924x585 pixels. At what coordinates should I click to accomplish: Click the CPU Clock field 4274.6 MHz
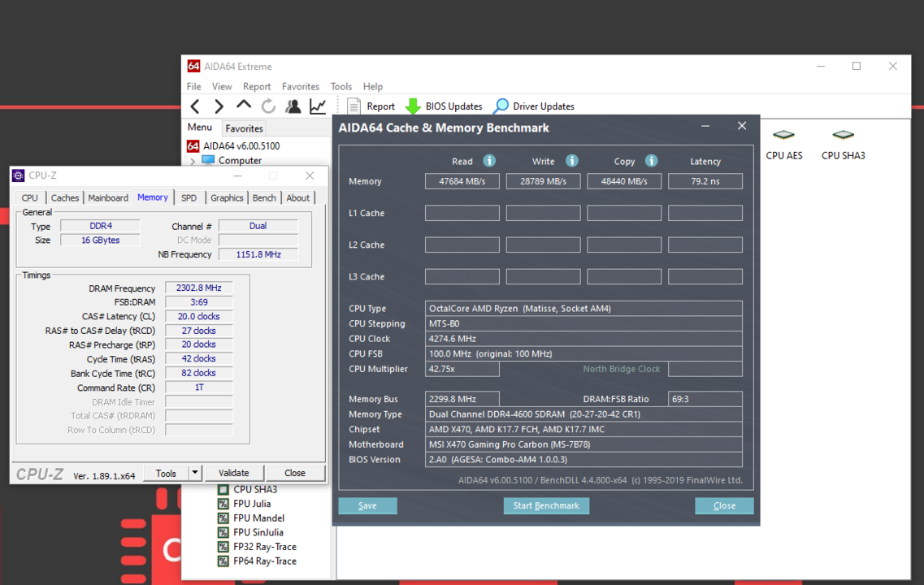click(x=583, y=339)
